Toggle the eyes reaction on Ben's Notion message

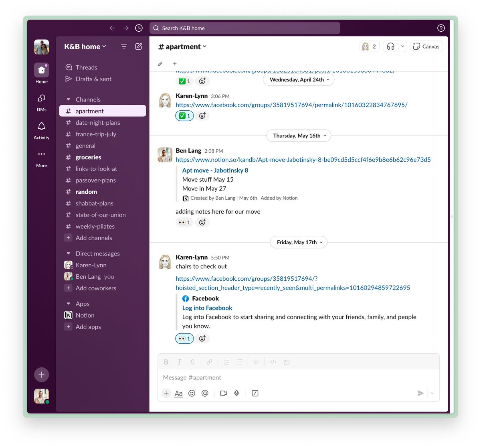(184, 222)
